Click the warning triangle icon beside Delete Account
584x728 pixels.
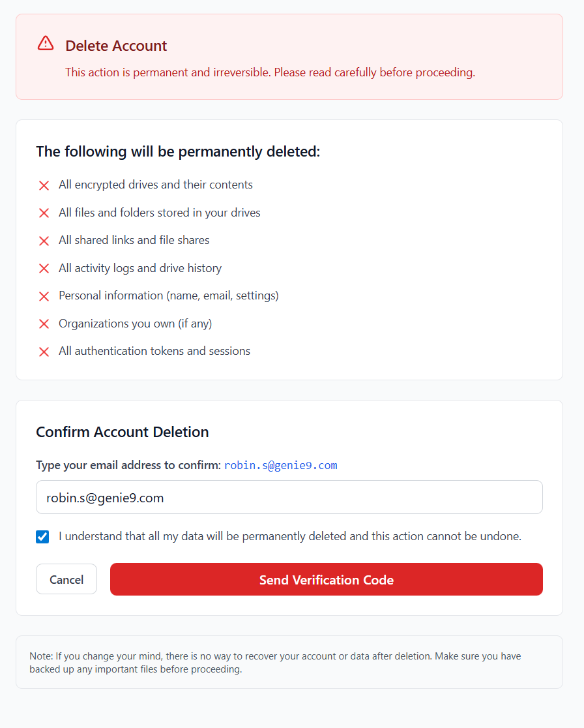tap(46, 44)
